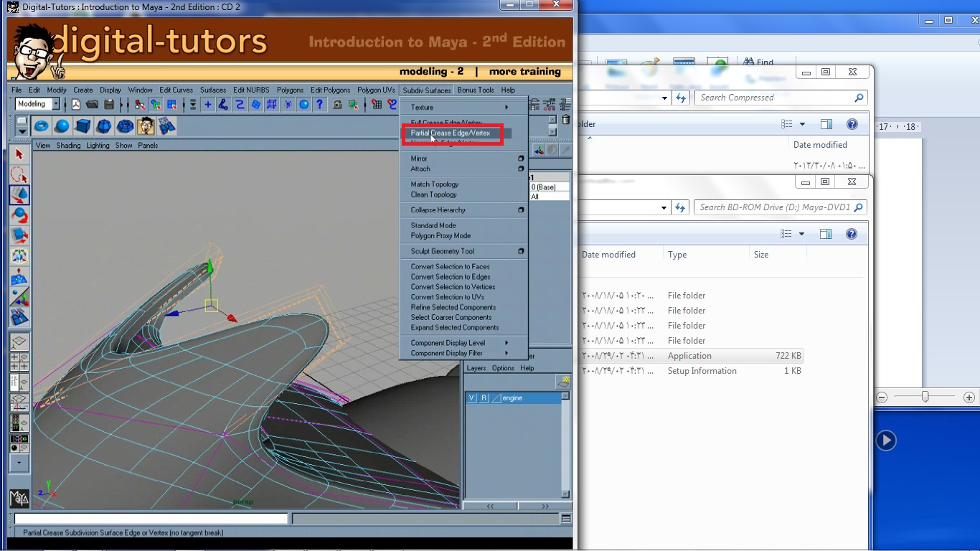980x551 pixels.
Task: Select the arrow Select tool in Maya toolbox
Action: coord(19,154)
